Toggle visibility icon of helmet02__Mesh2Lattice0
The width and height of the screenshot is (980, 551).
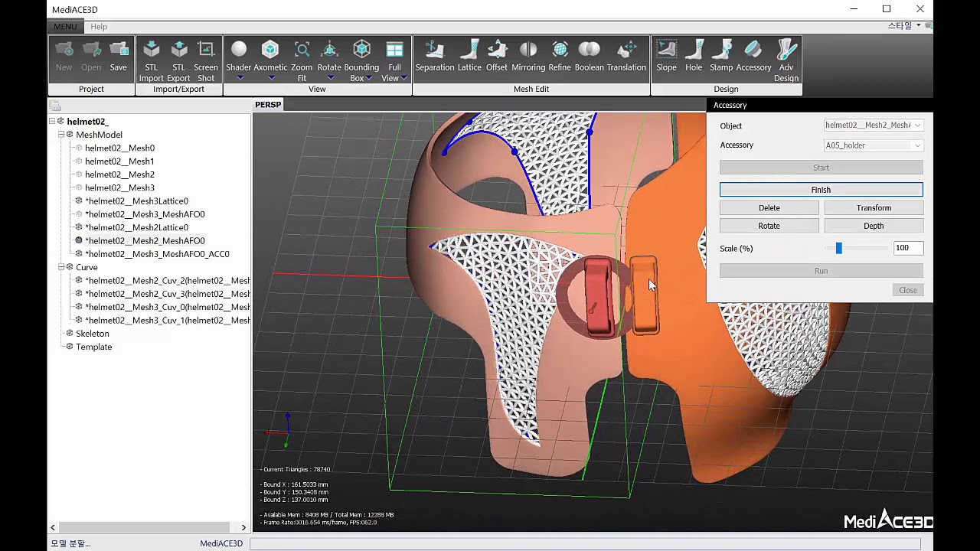point(79,227)
